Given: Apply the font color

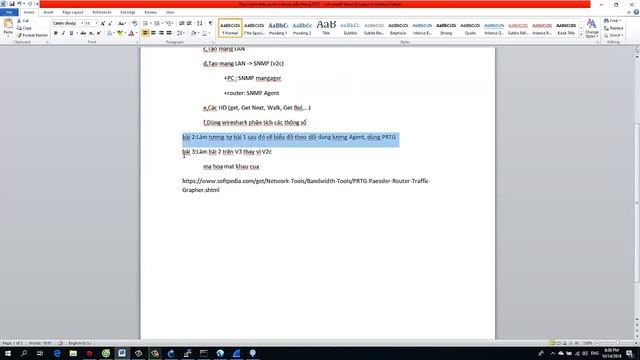Looking at the screenshot, I should click(131, 33).
